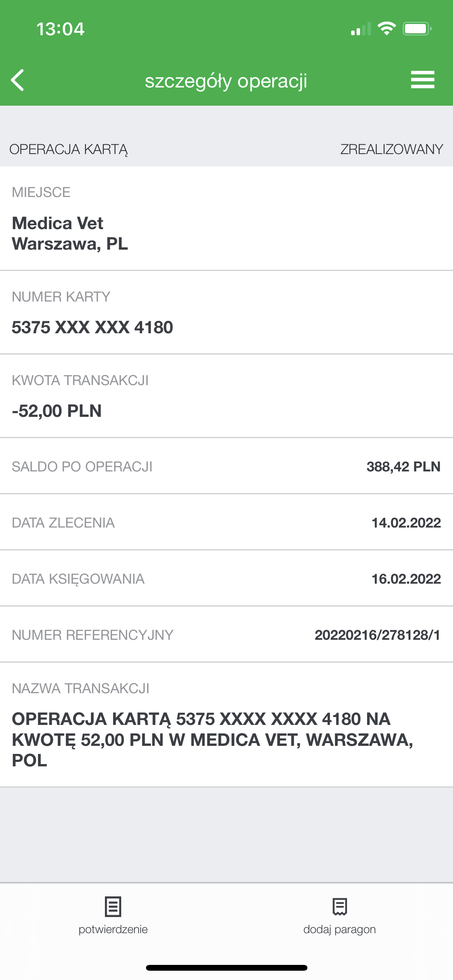The width and height of the screenshot is (453, 980).
Task: Tap the battery status icon
Action: pyautogui.click(x=417, y=29)
